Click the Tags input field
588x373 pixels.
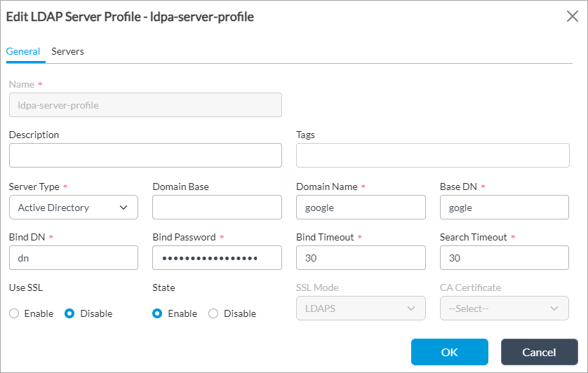click(x=432, y=156)
